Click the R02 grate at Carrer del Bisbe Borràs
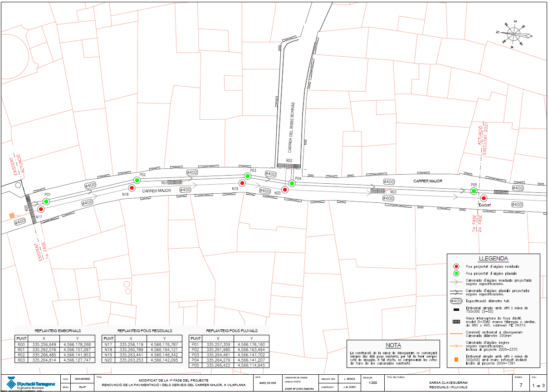Viewport: 548px width, 392px height. (289, 166)
